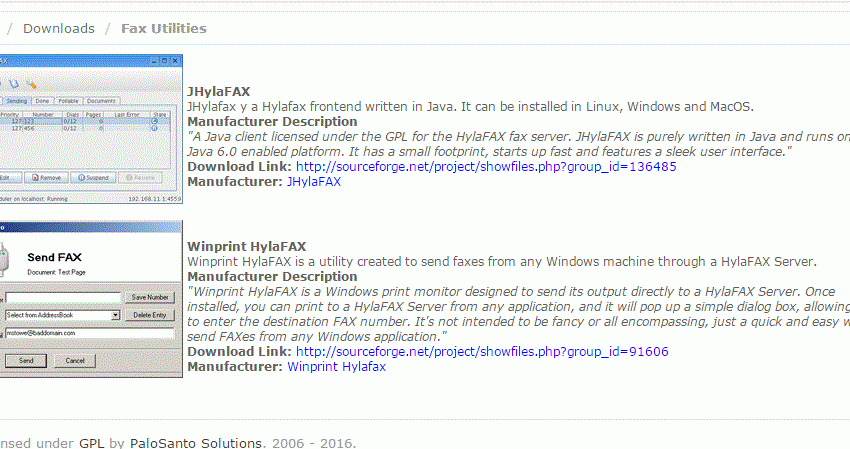Screen dimensions: 850x449
Task: Open the Select from AddressBook dropdown
Action: click(x=116, y=315)
